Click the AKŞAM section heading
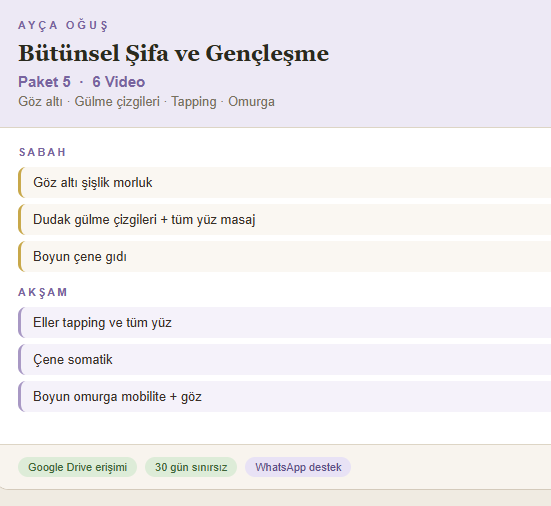This screenshot has width=551, height=506. pyautogui.click(x=43, y=292)
